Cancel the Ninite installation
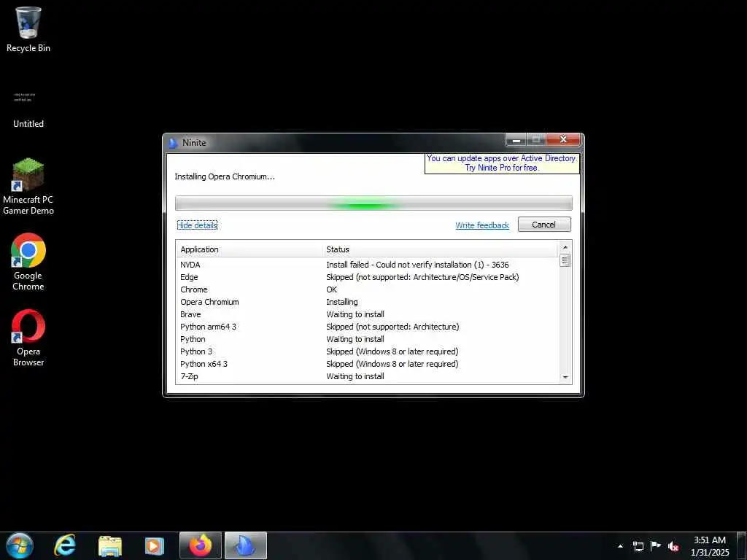The image size is (747, 560). 544,225
